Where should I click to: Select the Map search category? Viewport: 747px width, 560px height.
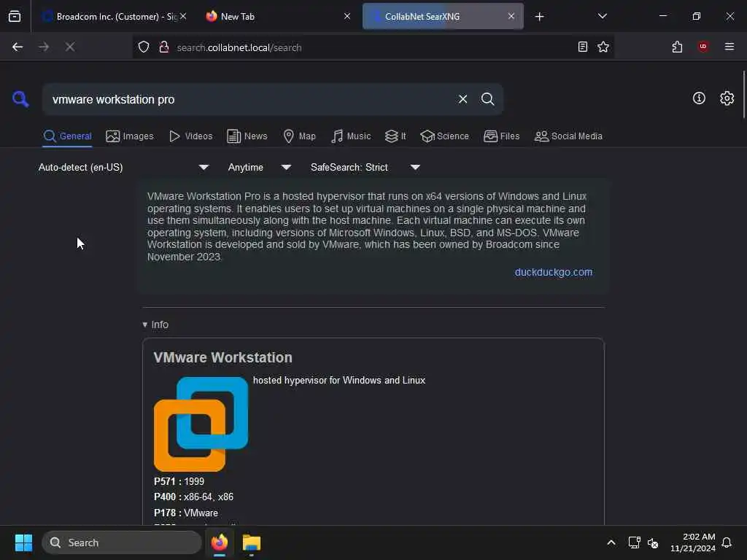click(299, 136)
